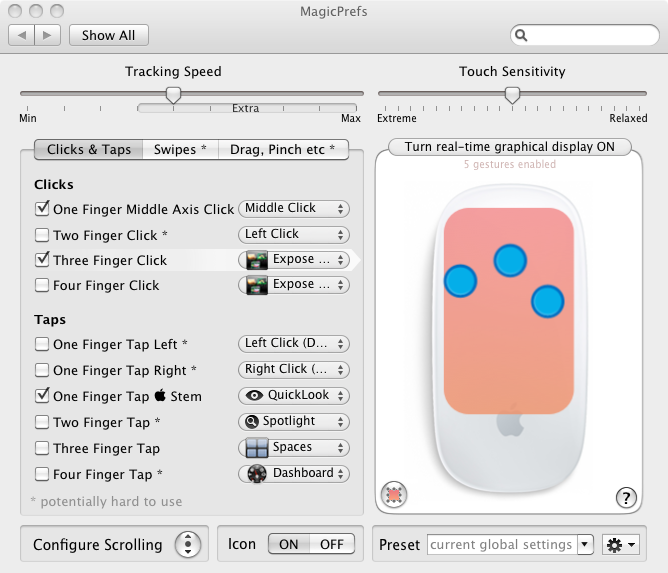
Task: Click the Tracking Speed slider thumb
Action: [x=173, y=95]
